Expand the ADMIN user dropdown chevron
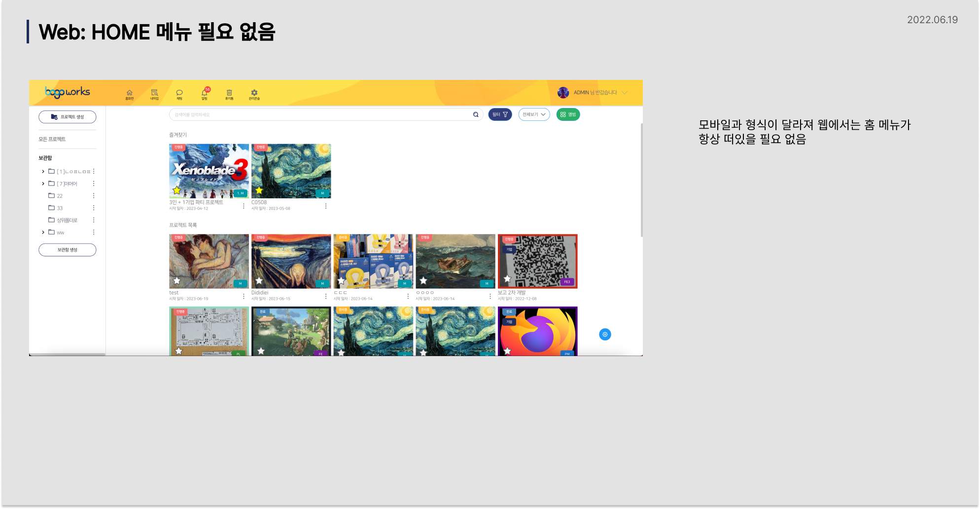The width and height of the screenshot is (980, 509). click(625, 93)
